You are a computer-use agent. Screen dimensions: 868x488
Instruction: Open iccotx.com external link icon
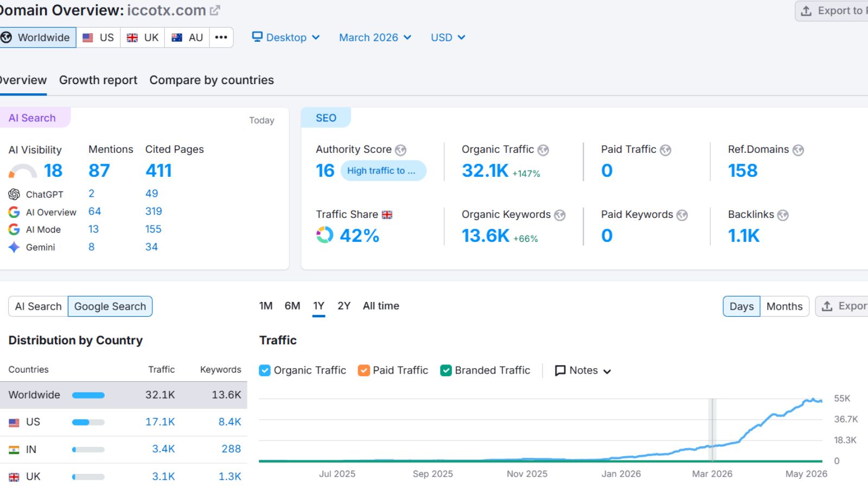(215, 10)
